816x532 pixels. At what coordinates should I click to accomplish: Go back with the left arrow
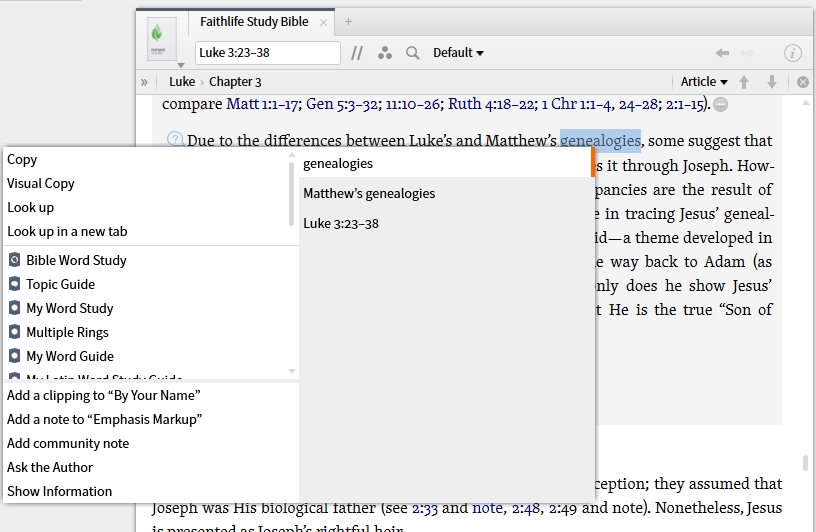click(x=722, y=53)
